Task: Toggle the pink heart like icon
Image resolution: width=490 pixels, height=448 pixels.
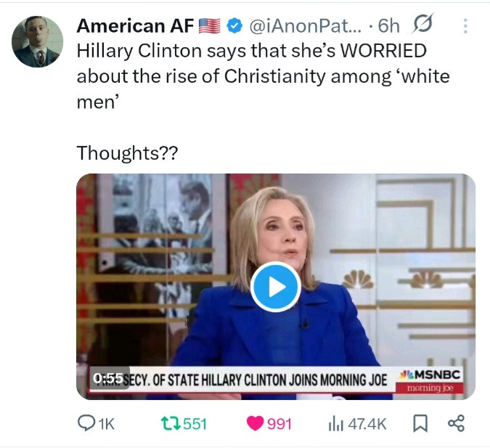Action: click(255, 423)
